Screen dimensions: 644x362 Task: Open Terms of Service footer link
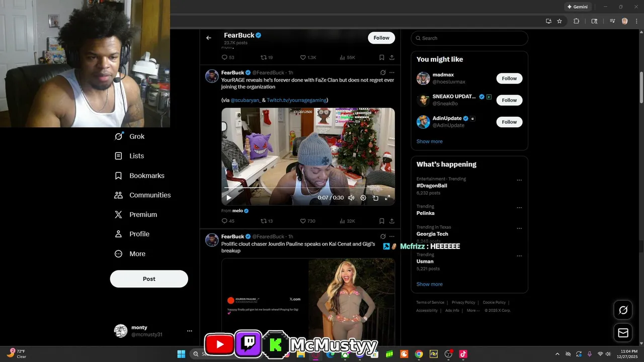430,303
